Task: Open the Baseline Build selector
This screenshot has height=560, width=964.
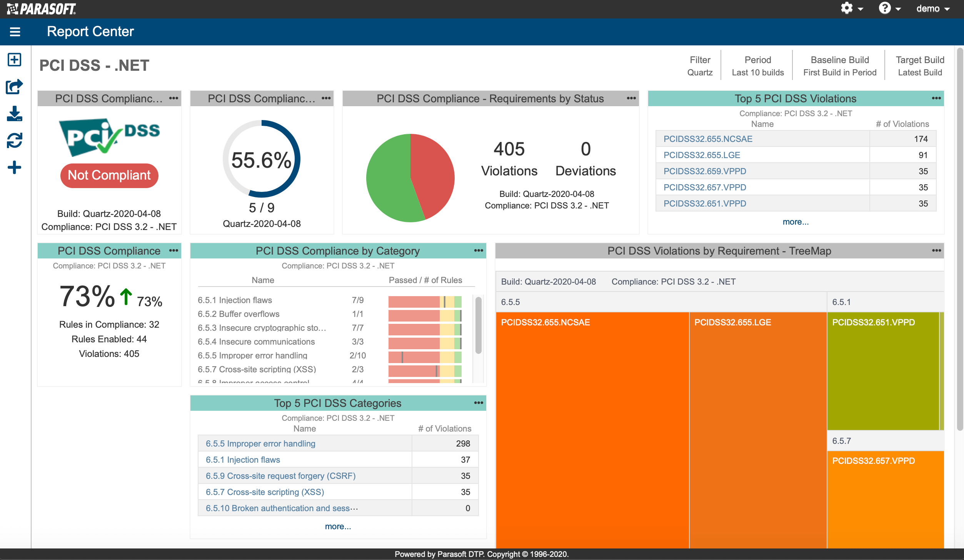Action: [x=840, y=66]
